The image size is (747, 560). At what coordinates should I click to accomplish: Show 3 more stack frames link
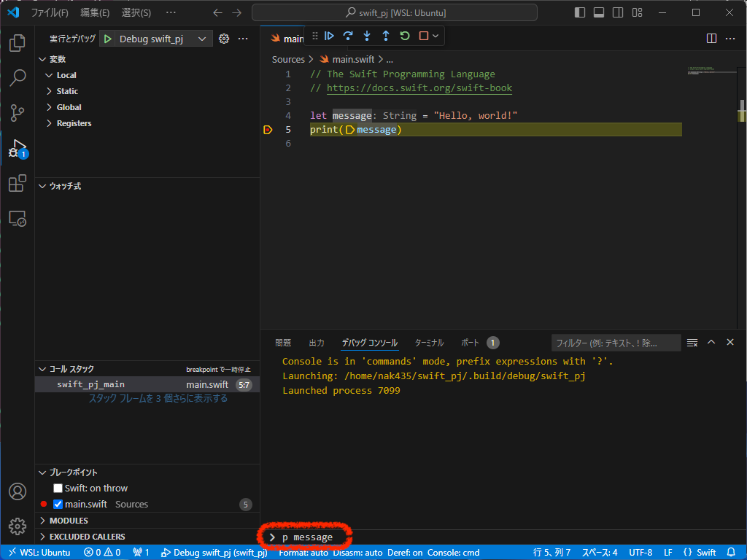[x=158, y=399]
